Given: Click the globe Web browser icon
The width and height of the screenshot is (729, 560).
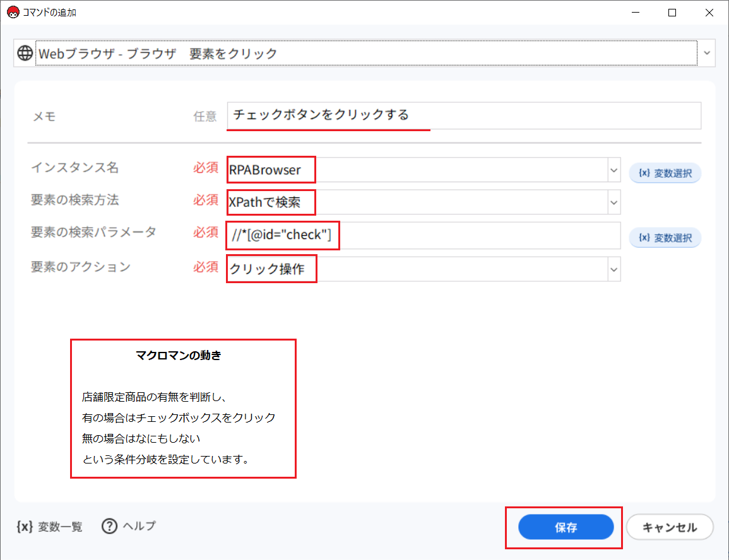Looking at the screenshot, I should [x=25, y=54].
